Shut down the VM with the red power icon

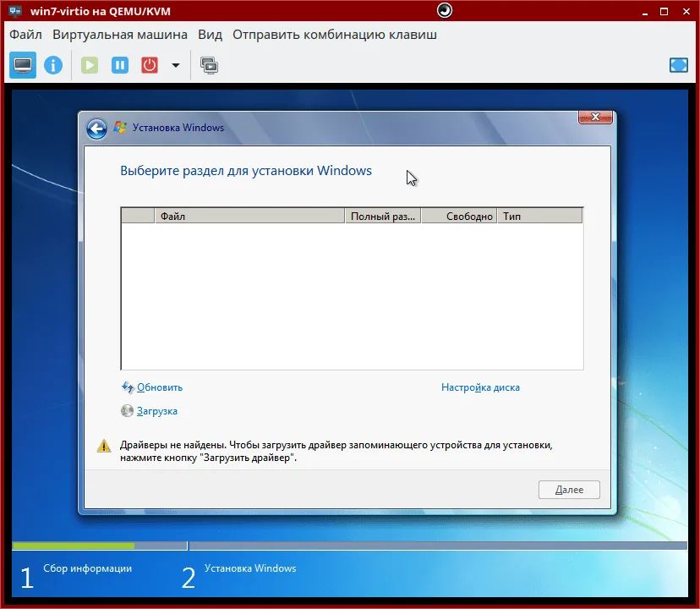150,64
